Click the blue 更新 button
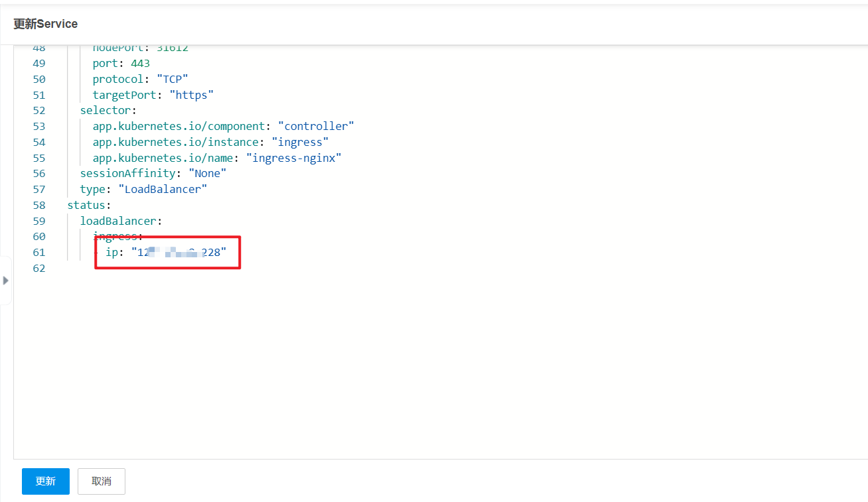868x502 pixels. (x=45, y=481)
